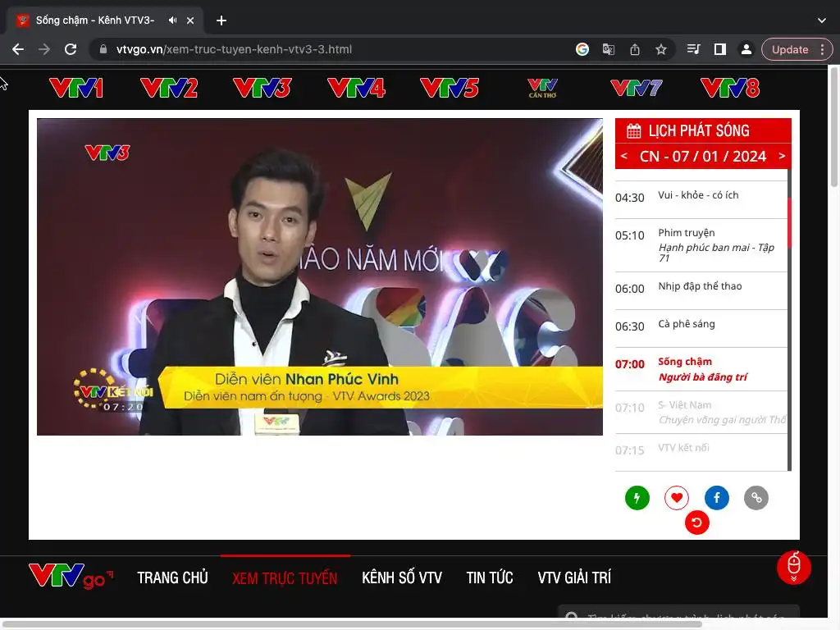840x630 pixels.
Task: Click the schedule list red scrollbar thumb
Action: coord(789,222)
